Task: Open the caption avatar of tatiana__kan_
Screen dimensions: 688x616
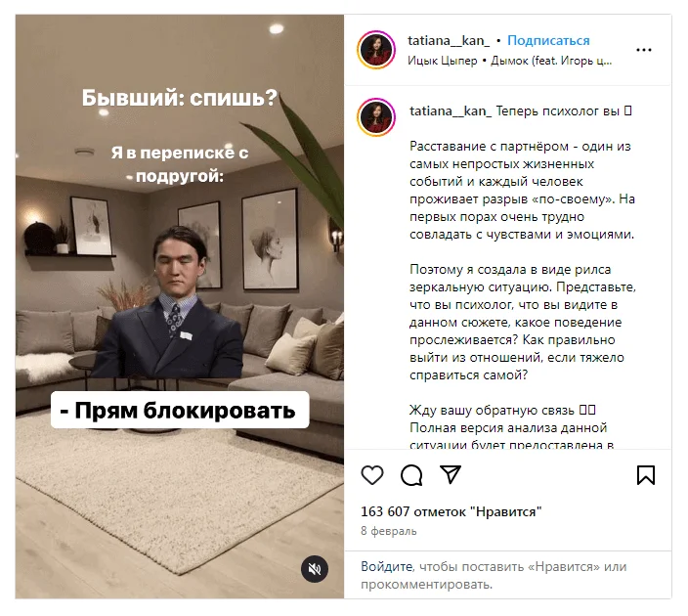Action: (x=376, y=117)
